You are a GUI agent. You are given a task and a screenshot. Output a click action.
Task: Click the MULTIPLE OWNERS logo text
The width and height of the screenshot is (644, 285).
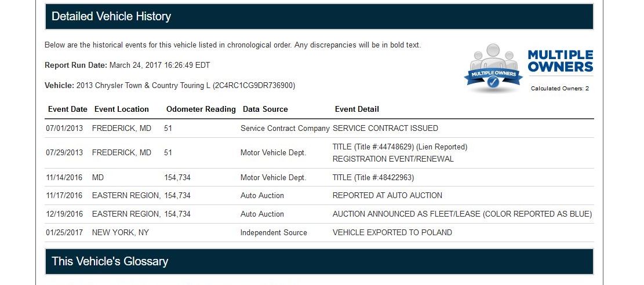tap(560, 61)
